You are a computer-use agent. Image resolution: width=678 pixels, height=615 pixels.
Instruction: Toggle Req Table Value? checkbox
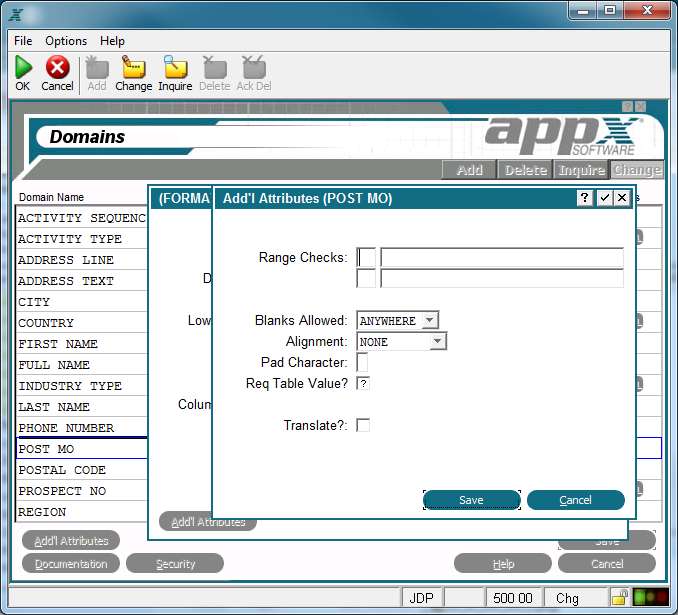coord(363,383)
